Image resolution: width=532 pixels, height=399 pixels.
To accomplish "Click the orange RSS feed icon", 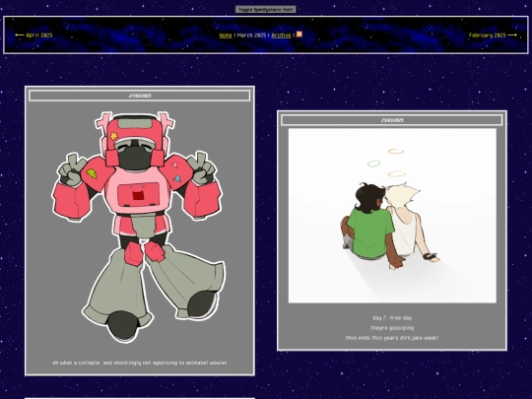I will pyautogui.click(x=299, y=34).
